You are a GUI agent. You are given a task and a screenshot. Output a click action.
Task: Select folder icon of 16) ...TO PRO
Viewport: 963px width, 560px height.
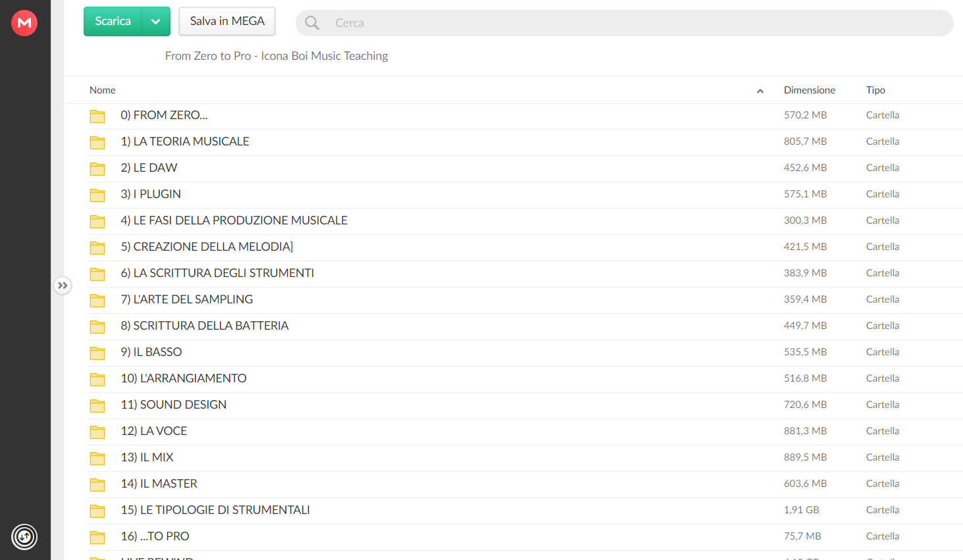(97, 537)
